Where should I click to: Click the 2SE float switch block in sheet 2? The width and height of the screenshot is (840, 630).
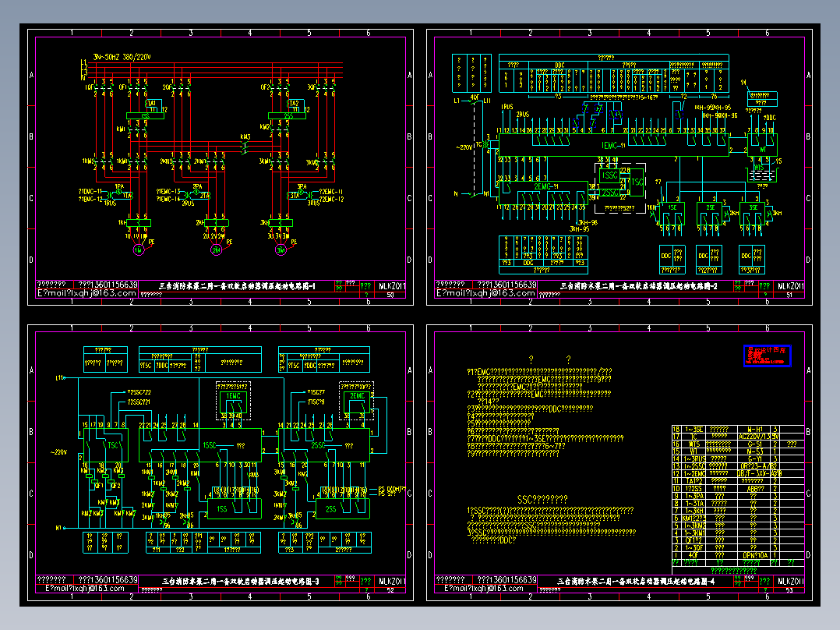tap(710, 213)
